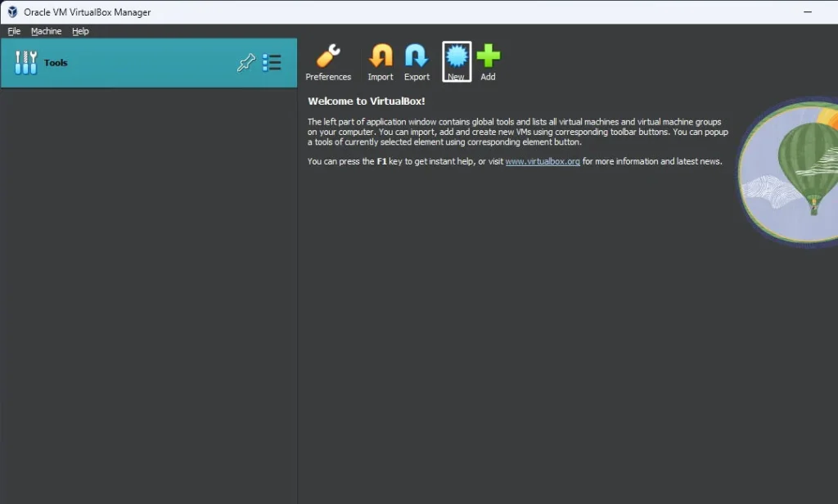Select the Tools item in left pane
The width and height of the screenshot is (838, 504).
pos(149,62)
